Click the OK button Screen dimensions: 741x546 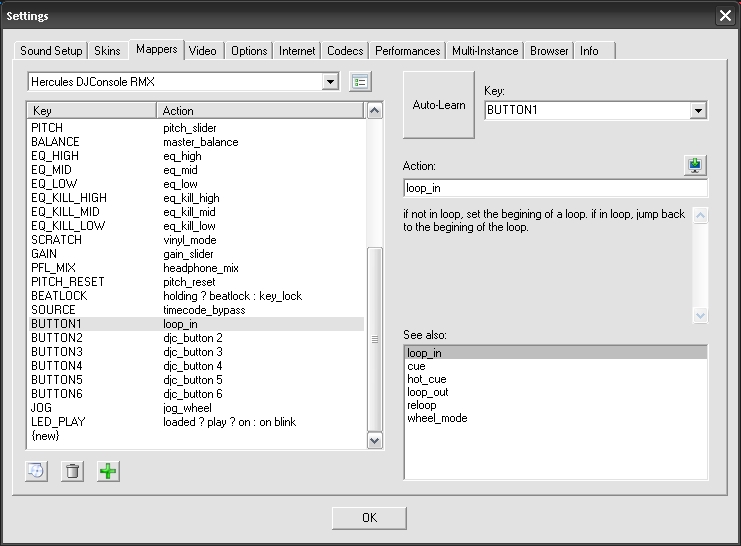coord(369,518)
